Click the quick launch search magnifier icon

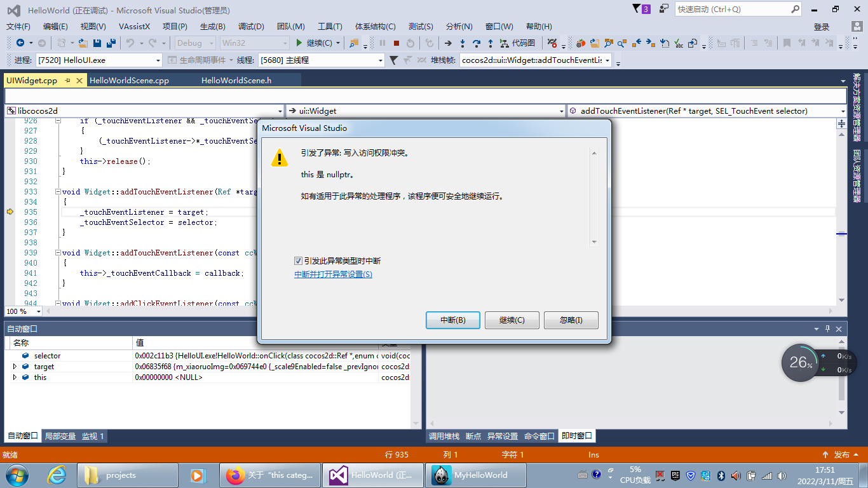click(x=796, y=10)
